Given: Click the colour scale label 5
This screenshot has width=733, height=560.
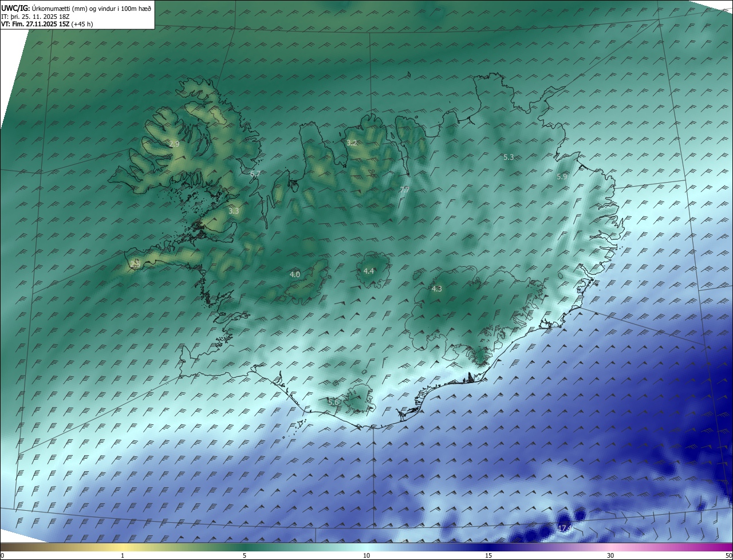Looking at the screenshot, I should pyautogui.click(x=245, y=555).
